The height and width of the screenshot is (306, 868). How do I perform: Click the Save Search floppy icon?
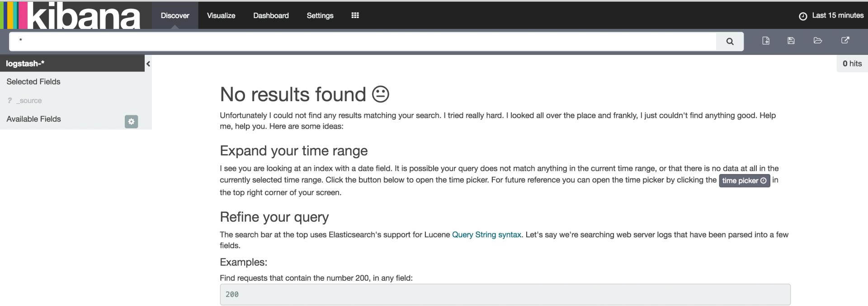pos(791,41)
